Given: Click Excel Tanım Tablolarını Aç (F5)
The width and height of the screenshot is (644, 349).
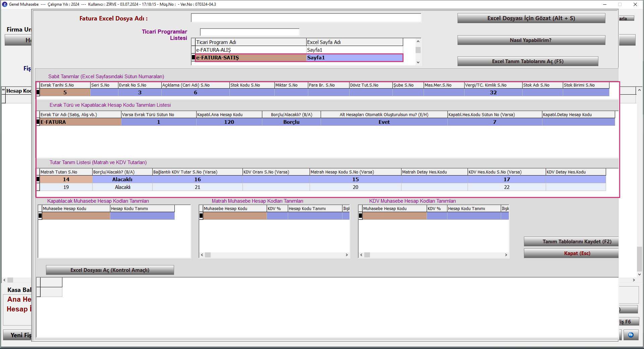Looking at the screenshot, I should [527, 61].
